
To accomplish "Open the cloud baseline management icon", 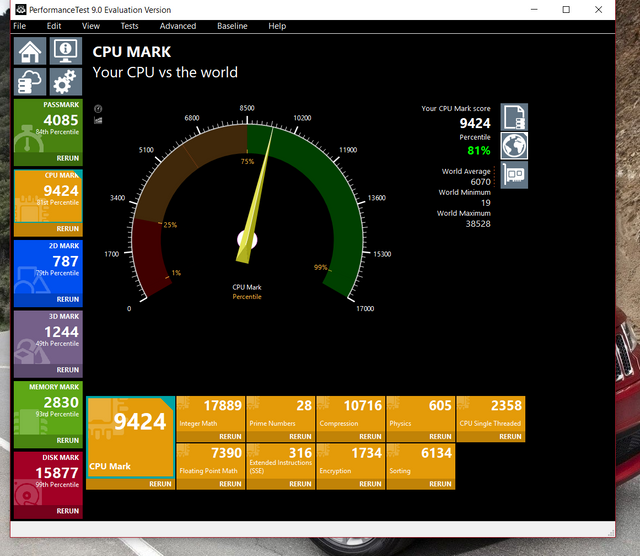I will click(x=30, y=82).
